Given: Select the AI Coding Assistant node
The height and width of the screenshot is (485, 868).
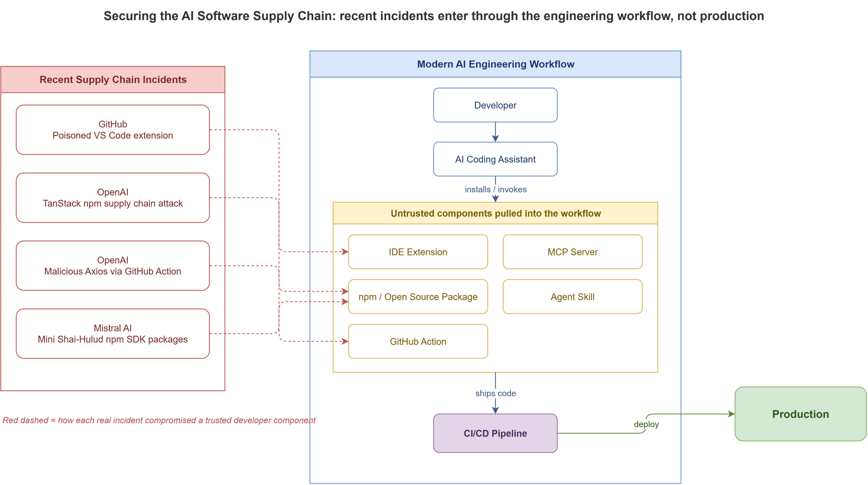Looking at the screenshot, I should (495, 159).
